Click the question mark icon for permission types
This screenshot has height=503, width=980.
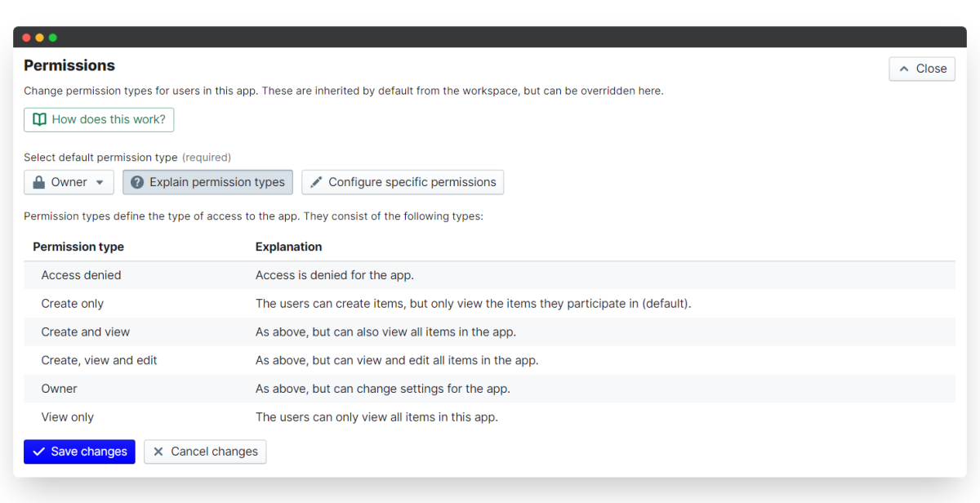137,182
